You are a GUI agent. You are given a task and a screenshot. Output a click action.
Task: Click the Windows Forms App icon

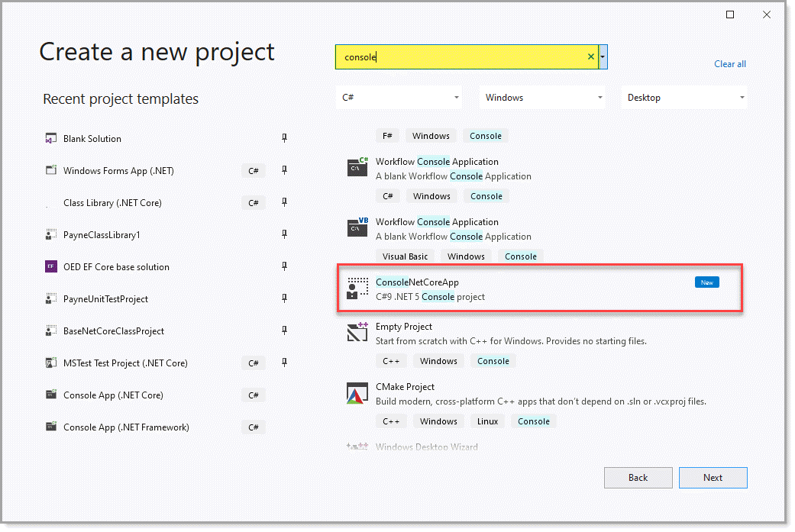50,170
